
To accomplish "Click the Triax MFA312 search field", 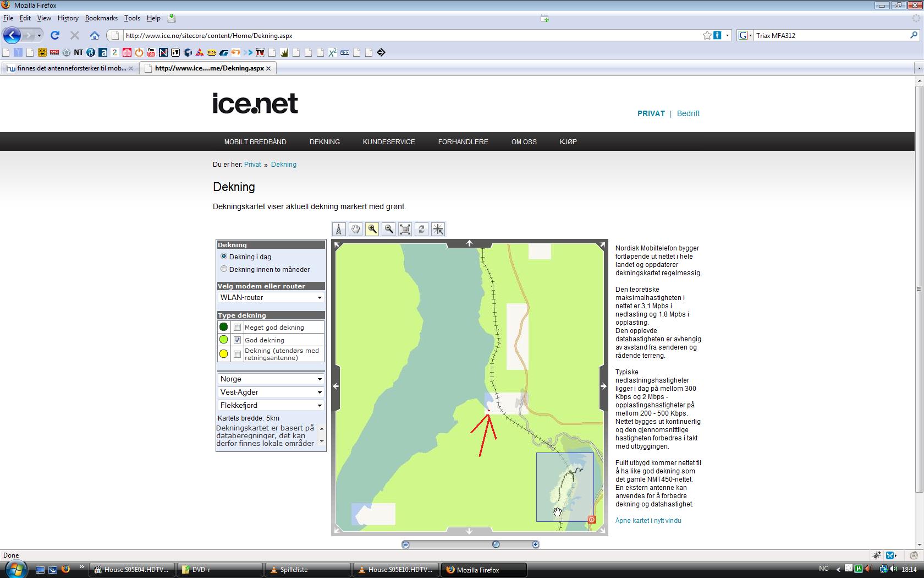I will point(831,35).
